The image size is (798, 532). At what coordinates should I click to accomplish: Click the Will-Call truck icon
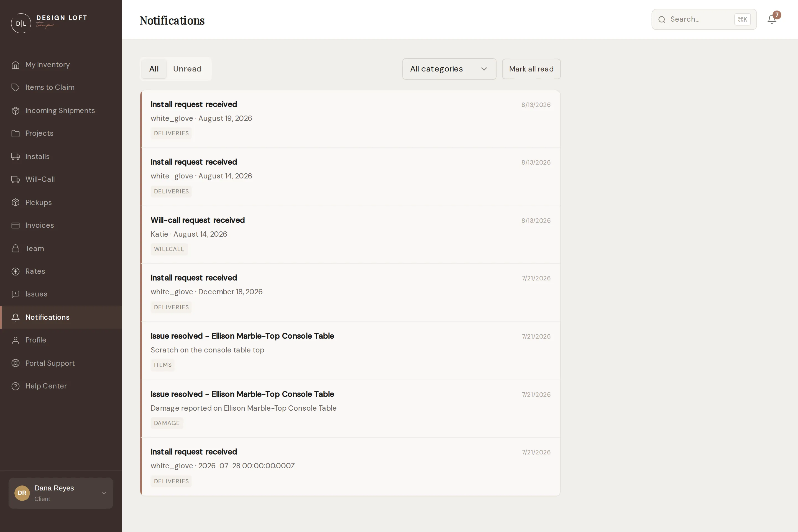click(15, 180)
